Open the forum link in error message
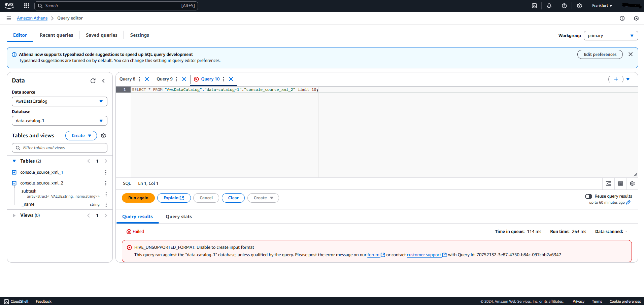This screenshot has width=644, height=305. tap(376, 255)
